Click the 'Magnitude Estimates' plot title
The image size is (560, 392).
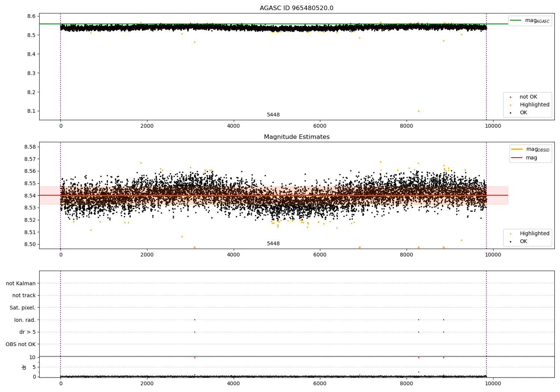[296, 137]
